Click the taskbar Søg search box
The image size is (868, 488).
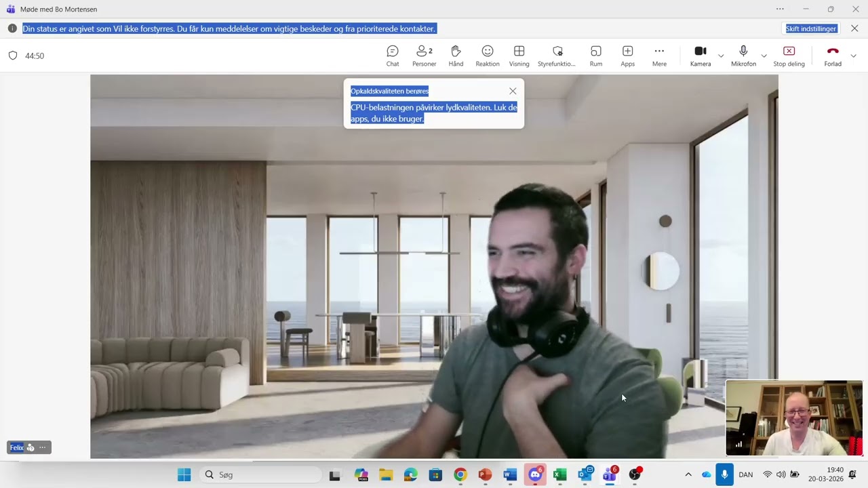pos(261,474)
